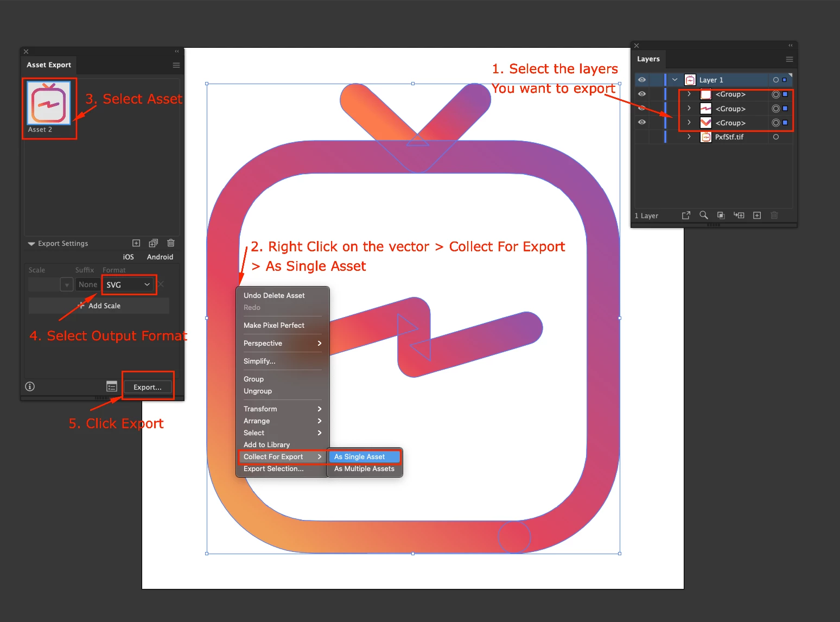Toggle visibility of the first Group sublayer
The width and height of the screenshot is (840, 622).
click(642, 94)
